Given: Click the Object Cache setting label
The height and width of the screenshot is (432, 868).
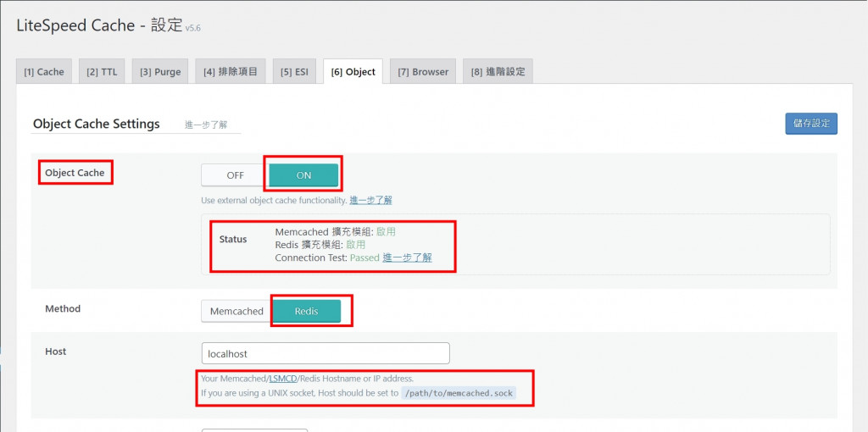Looking at the screenshot, I should [75, 173].
